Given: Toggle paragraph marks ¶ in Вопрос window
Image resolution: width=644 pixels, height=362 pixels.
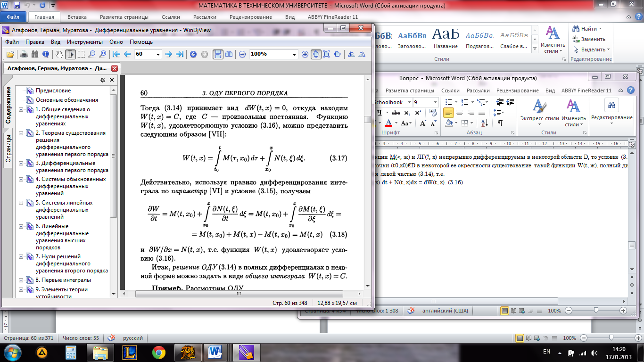Looking at the screenshot, I should point(500,123).
